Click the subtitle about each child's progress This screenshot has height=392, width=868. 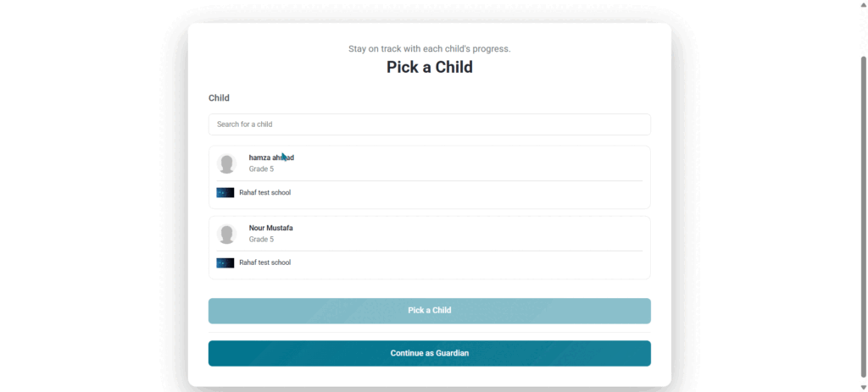(x=430, y=48)
